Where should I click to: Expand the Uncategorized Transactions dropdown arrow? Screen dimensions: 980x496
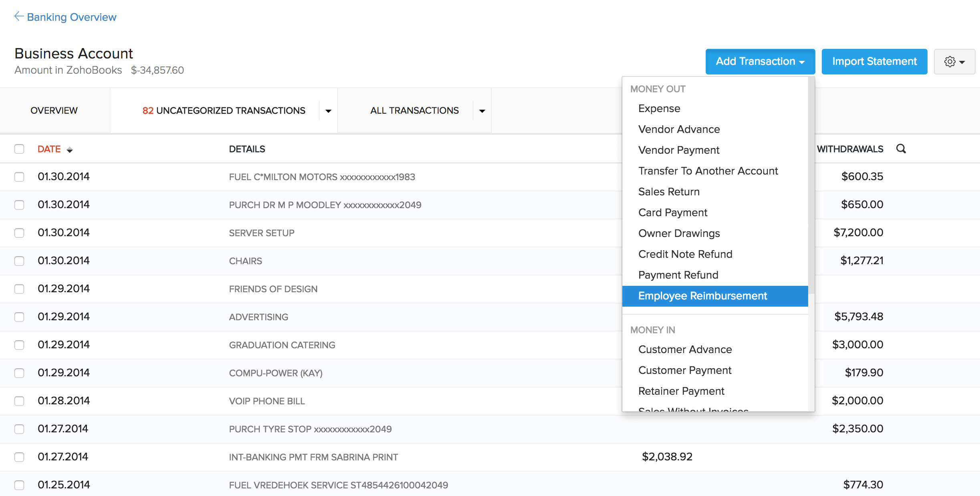(x=328, y=110)
